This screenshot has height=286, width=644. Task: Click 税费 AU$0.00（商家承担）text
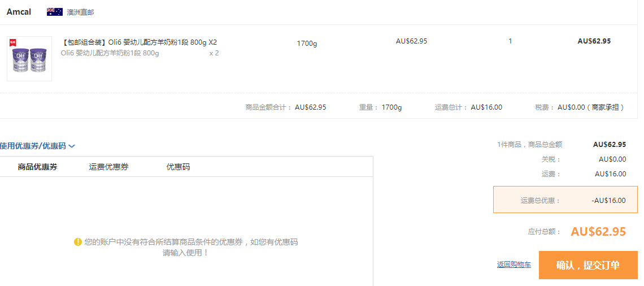[580, 107]
